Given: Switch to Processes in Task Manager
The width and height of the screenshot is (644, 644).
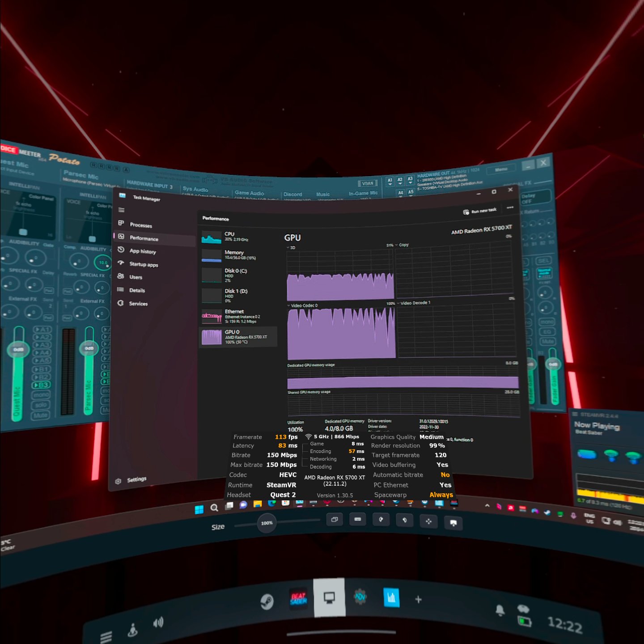Looking at the screenshot, I should pos(140,225).
